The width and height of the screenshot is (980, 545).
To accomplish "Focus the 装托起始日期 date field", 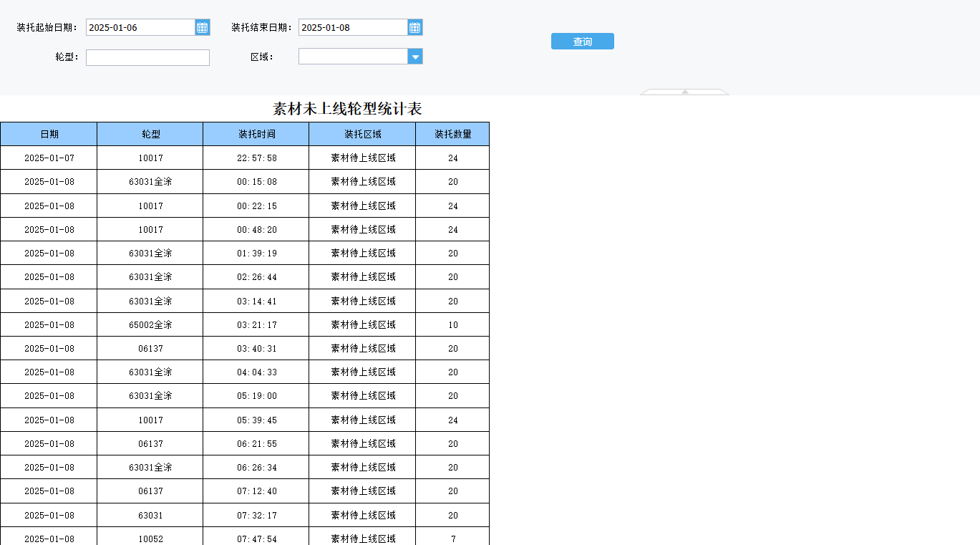I will (140, 27).
